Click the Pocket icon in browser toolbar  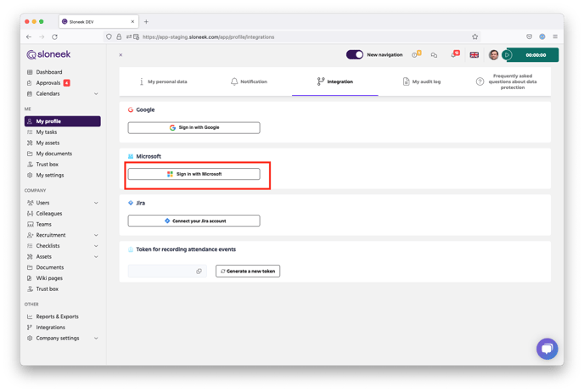point(530,36)
